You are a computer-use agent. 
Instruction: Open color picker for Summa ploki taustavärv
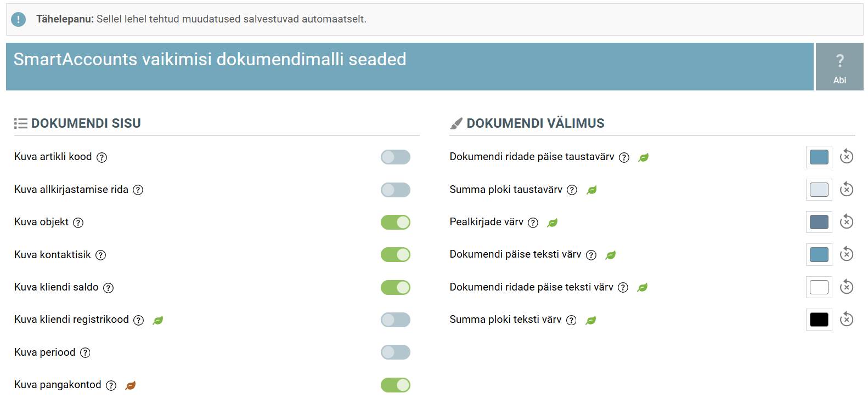(x=819, y=190)
